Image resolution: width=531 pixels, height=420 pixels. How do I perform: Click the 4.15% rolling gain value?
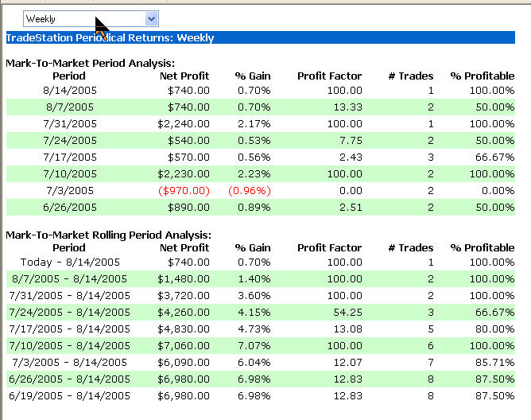pos(254,312)
